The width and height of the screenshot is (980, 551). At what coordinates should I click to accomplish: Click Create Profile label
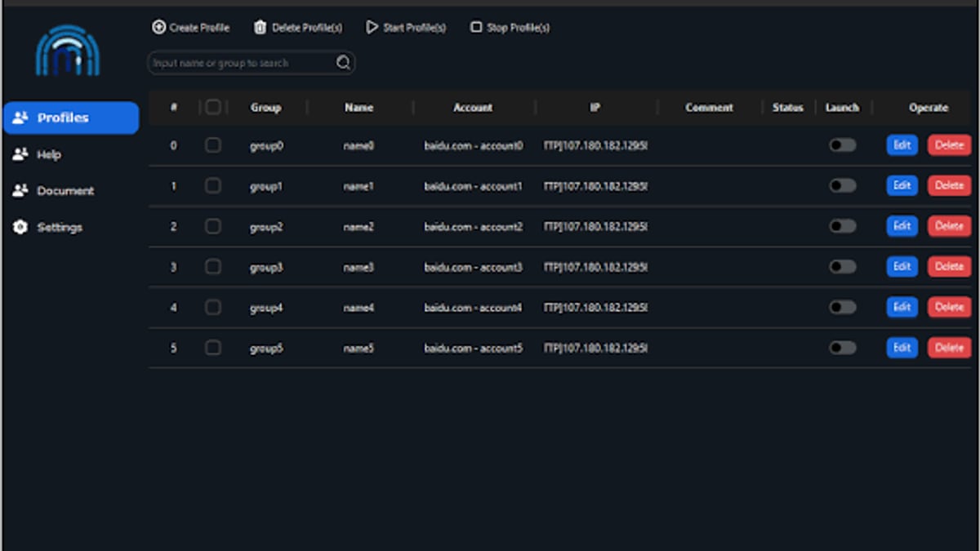199,28
